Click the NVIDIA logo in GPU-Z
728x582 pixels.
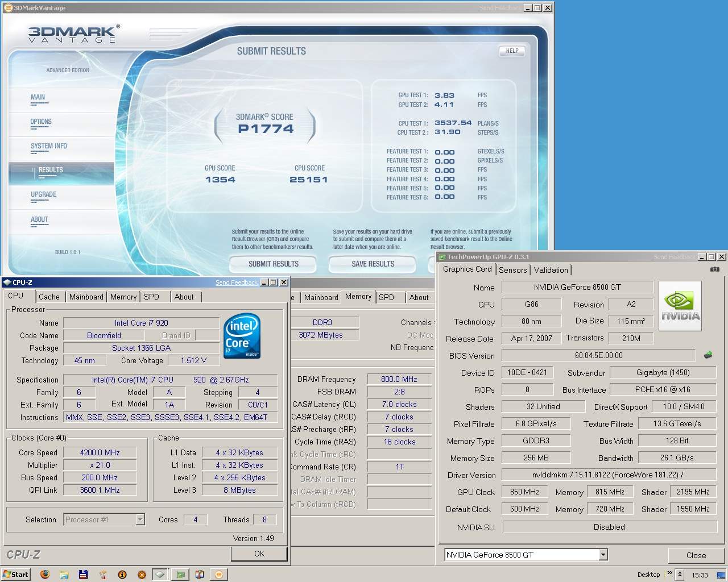point(680,306)
